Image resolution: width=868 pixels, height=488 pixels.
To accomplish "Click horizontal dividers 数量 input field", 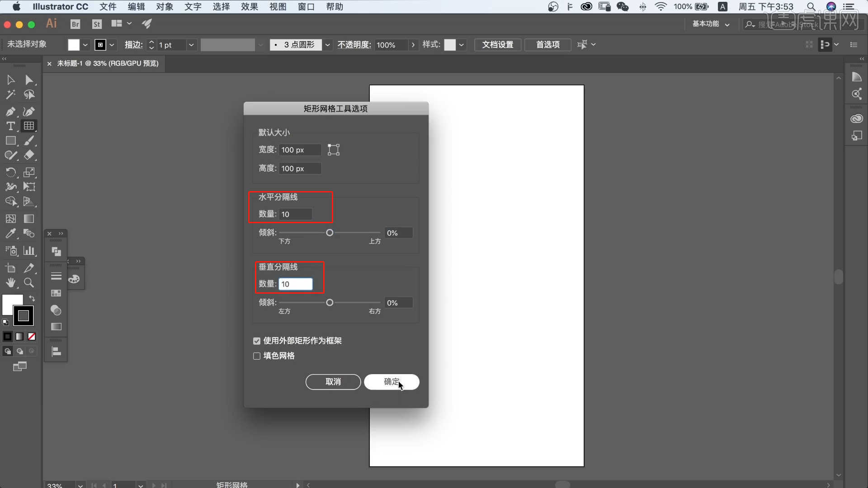I will tap(295, 214).
